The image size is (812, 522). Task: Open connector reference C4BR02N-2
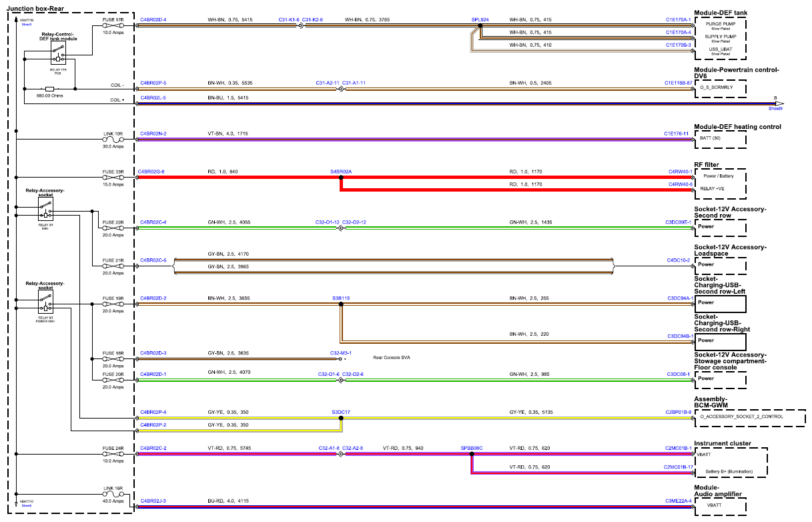click(x=153, y=134)
